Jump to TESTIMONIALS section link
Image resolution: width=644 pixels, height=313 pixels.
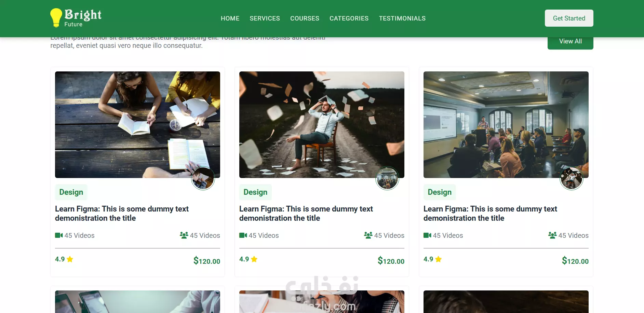click(x=402, y=18)
